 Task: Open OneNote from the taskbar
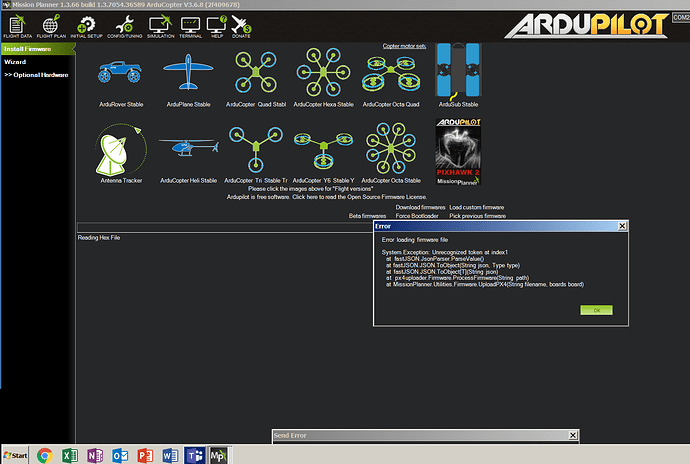tap(95, 455)
